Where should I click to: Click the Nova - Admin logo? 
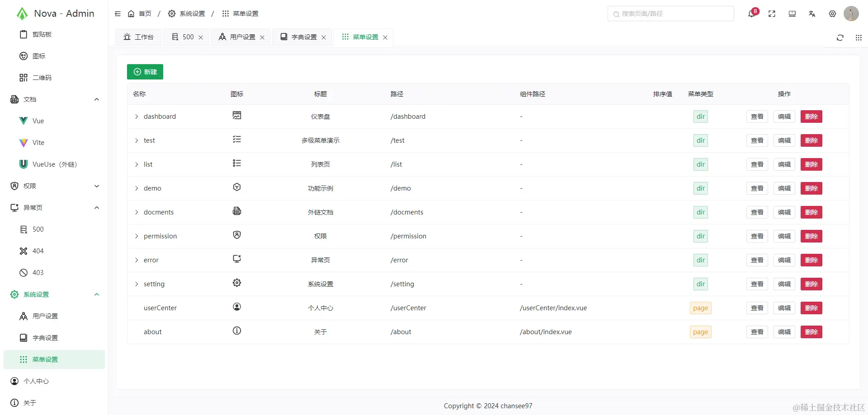pos(55,14)
